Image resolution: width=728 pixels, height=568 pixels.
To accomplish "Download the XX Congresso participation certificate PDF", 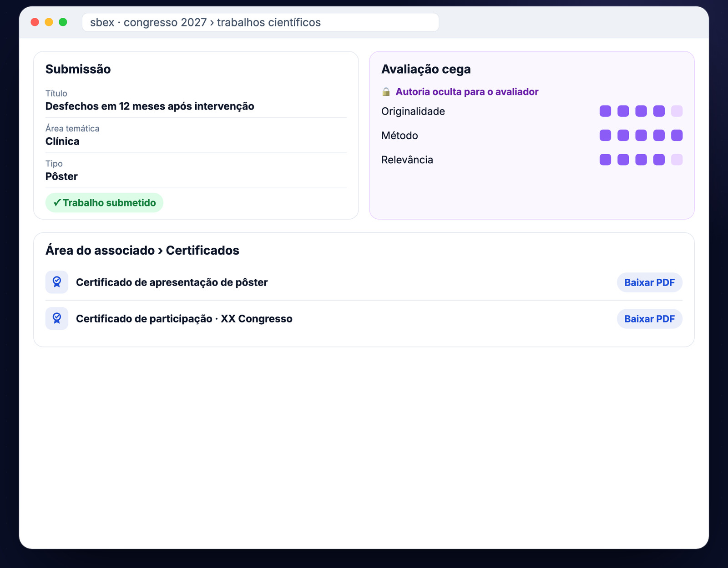I will tap(649, 319).
